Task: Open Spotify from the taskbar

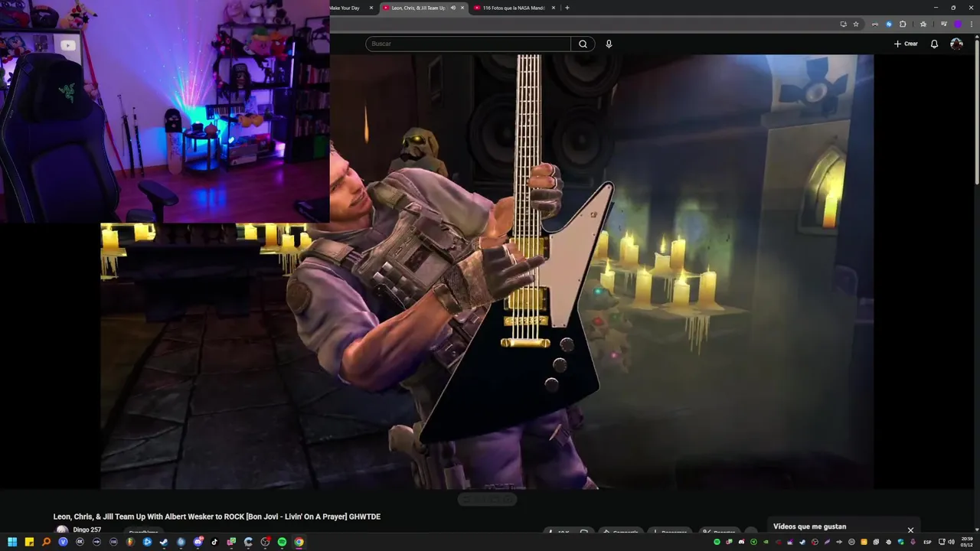Action: (282, 542)
